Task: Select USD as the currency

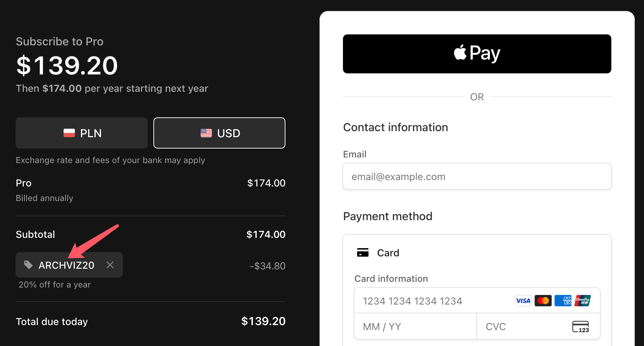Action: point(219,133)
